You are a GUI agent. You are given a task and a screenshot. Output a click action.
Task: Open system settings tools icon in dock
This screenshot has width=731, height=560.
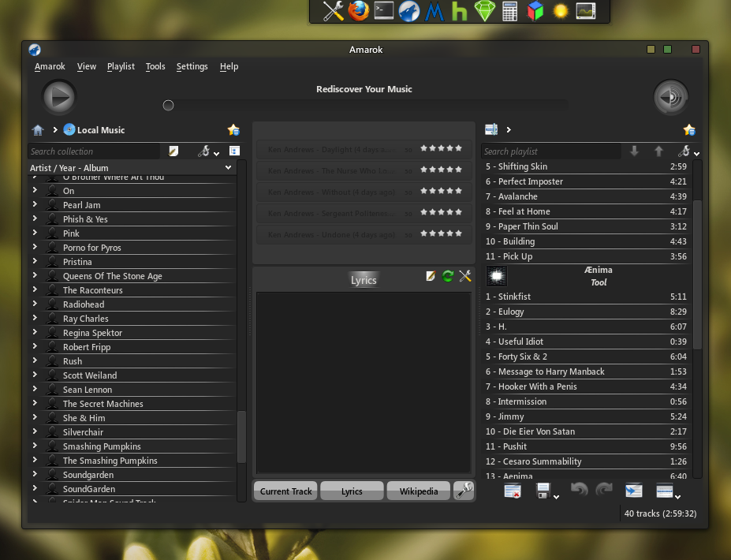click(333, 11)
